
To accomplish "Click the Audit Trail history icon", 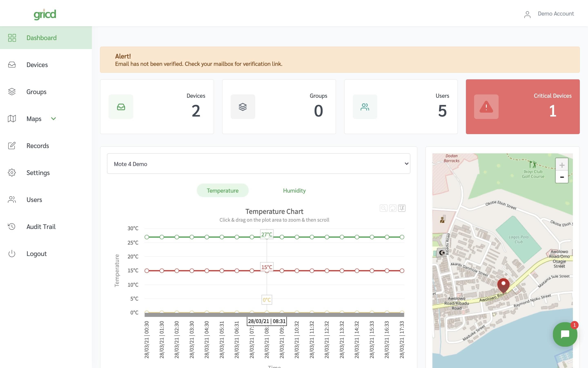I will coord(12,227).
